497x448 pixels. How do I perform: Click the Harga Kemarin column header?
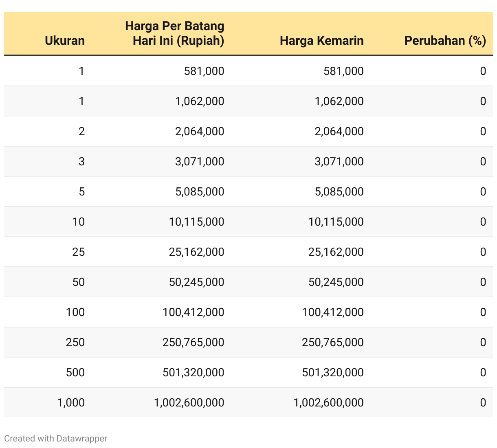point(321,41)
